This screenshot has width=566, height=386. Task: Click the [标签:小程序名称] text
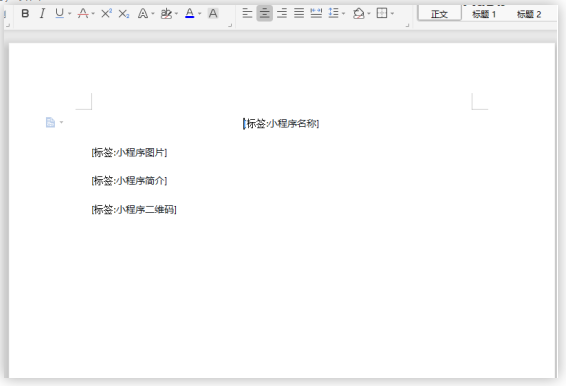tap(281, 123)
